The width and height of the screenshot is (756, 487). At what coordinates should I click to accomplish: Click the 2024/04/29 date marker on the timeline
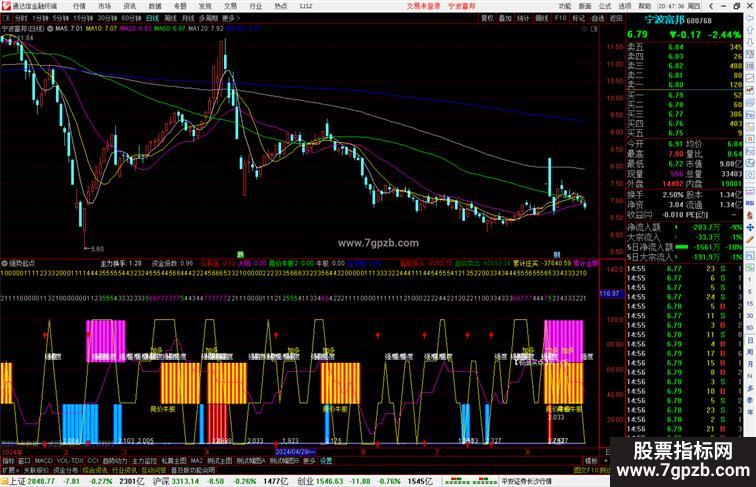[295, 452]
